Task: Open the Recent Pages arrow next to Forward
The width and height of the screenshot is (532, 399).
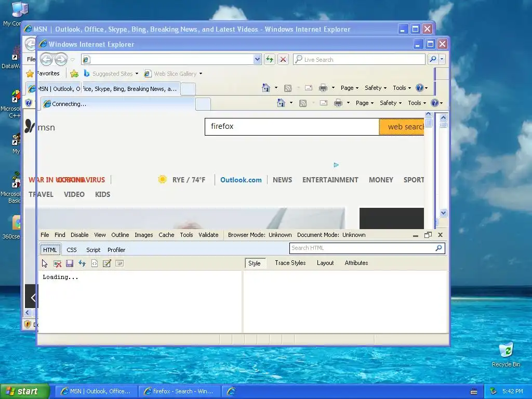Action: point(73,59)
